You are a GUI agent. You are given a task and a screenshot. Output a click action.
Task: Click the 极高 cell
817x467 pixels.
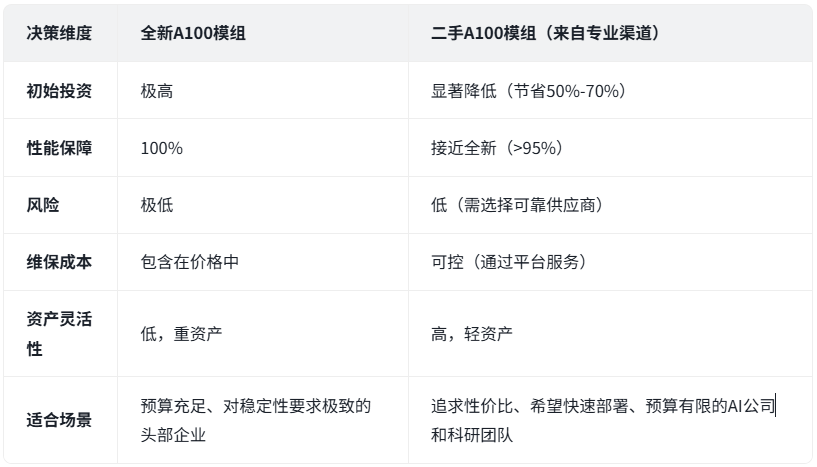(157, 91)
